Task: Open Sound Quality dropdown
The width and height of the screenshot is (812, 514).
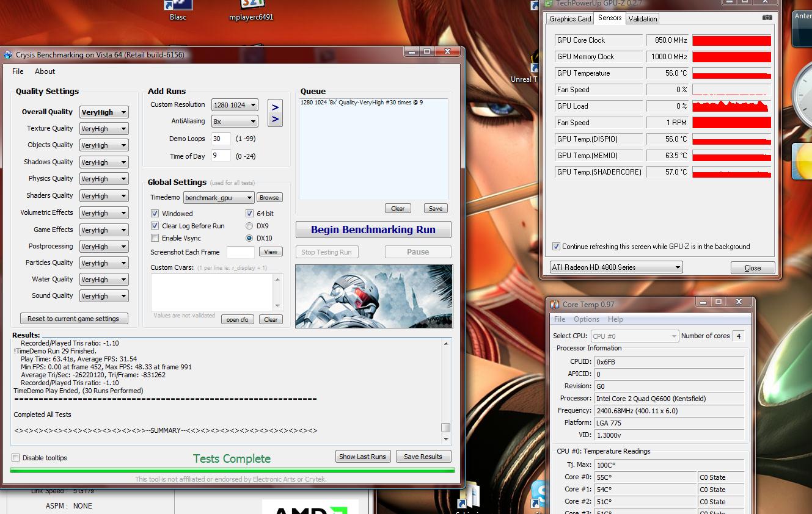Action: pos(104,296)
